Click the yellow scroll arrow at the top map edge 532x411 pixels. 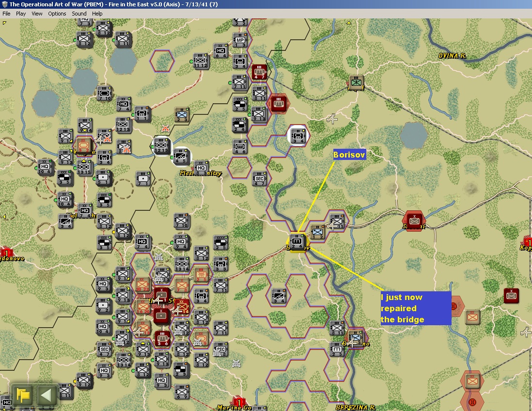(348, 23)
